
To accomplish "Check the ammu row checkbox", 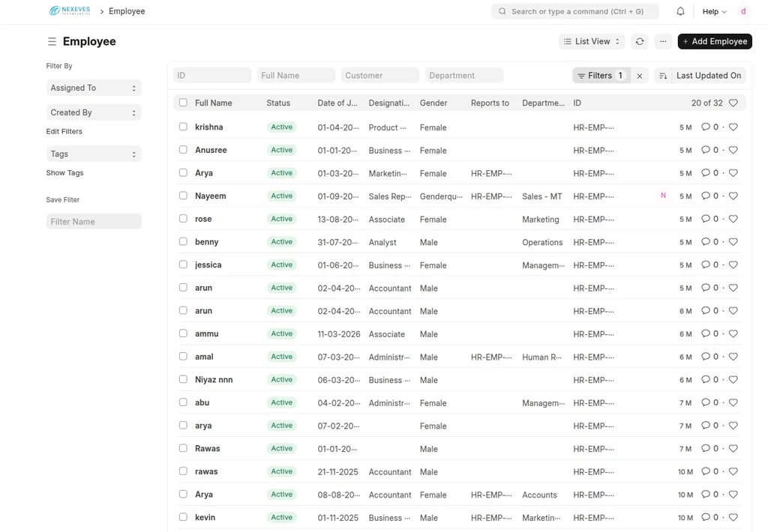I will coord(183,333).
